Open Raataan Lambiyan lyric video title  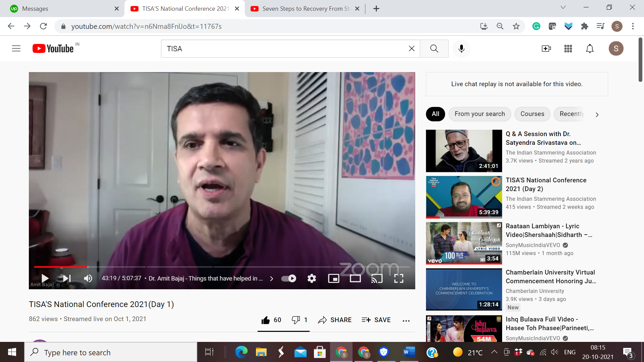pos(549,230)
